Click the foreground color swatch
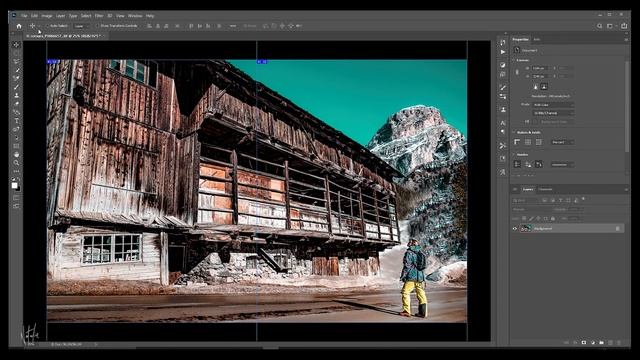 (x=14, y=185)
